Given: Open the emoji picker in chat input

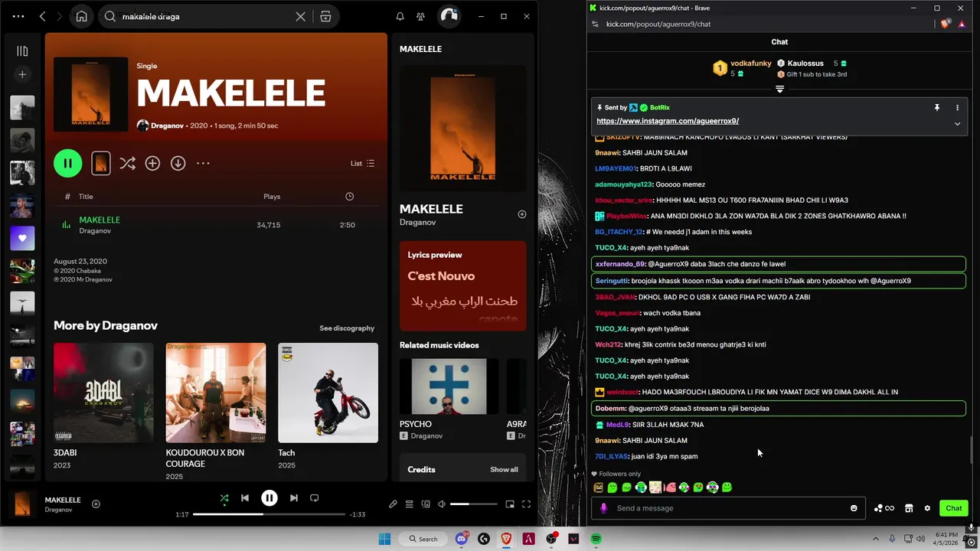Looking at the screenshot, I should 854,508.
